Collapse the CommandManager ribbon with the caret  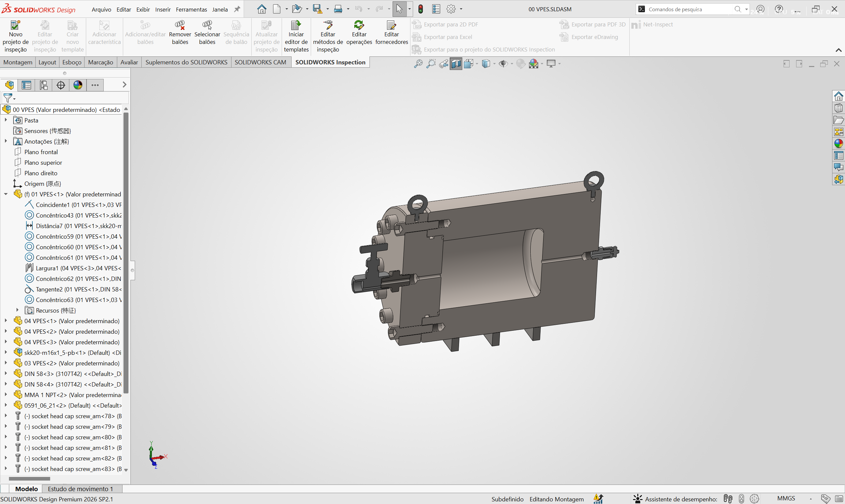[x=838, y=50]
